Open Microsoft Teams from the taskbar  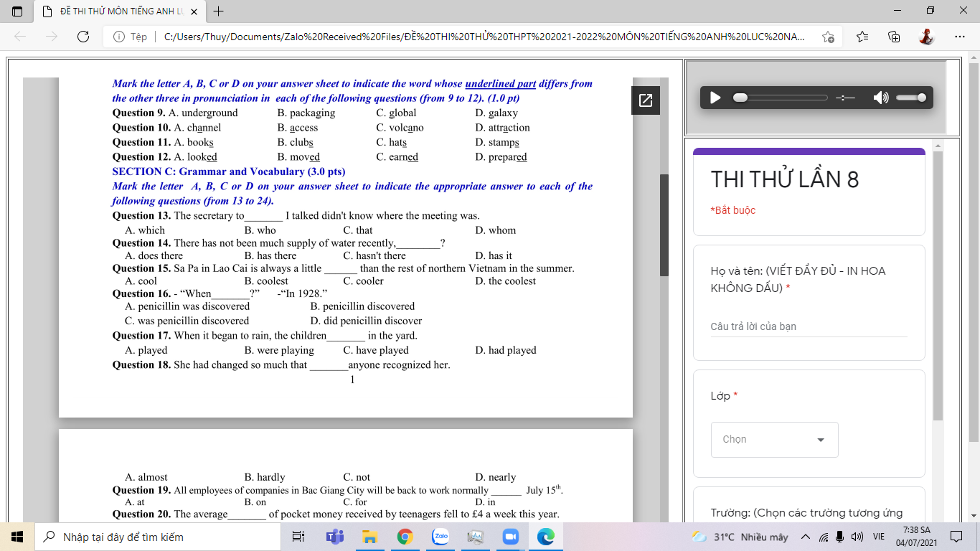pyautogui.click(x=334, y=537)
